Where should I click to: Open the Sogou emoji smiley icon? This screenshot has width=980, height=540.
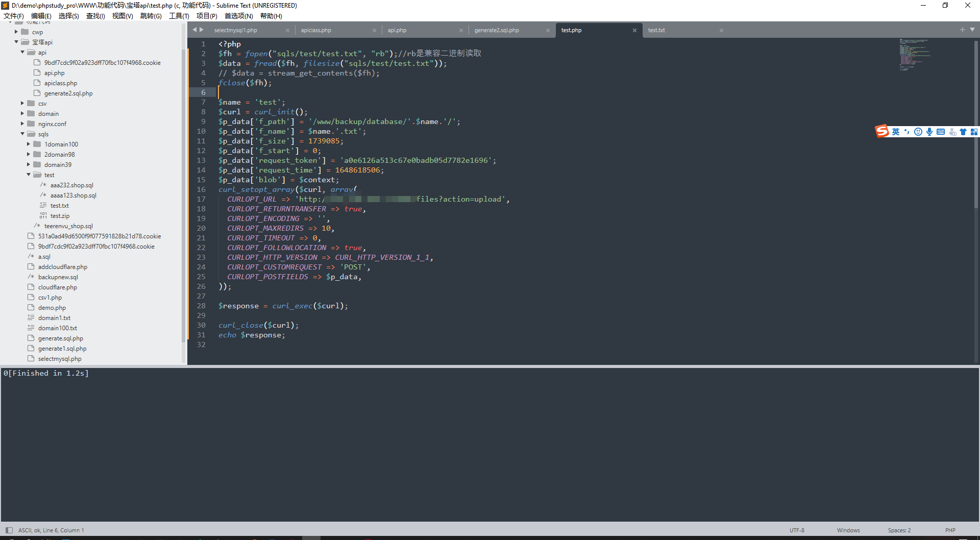pyautogui.click(x=918, y=132)
